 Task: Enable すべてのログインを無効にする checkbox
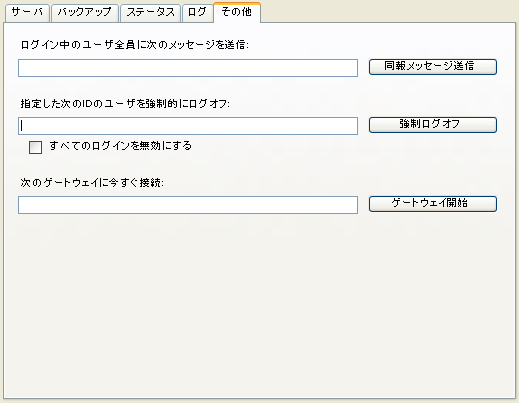point(35,147)
